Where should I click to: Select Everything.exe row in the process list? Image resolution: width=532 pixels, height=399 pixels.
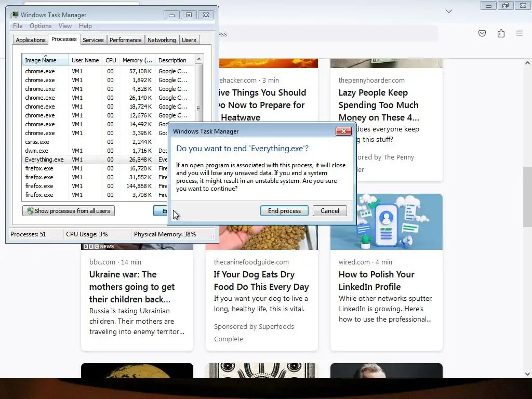96,159
